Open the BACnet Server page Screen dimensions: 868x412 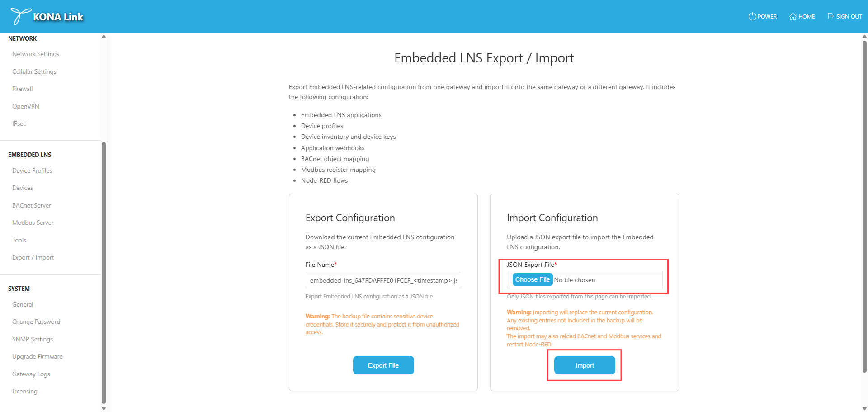32,205
